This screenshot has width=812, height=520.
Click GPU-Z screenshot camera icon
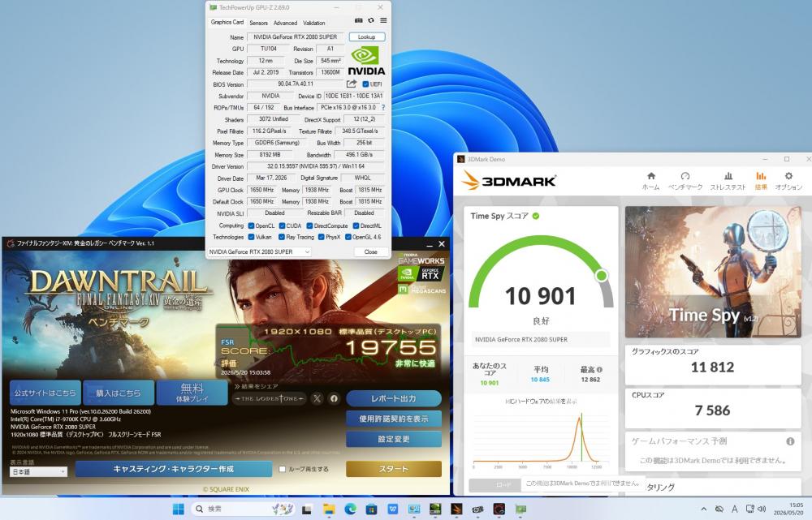pyautogui.click(x=358, y=21)
